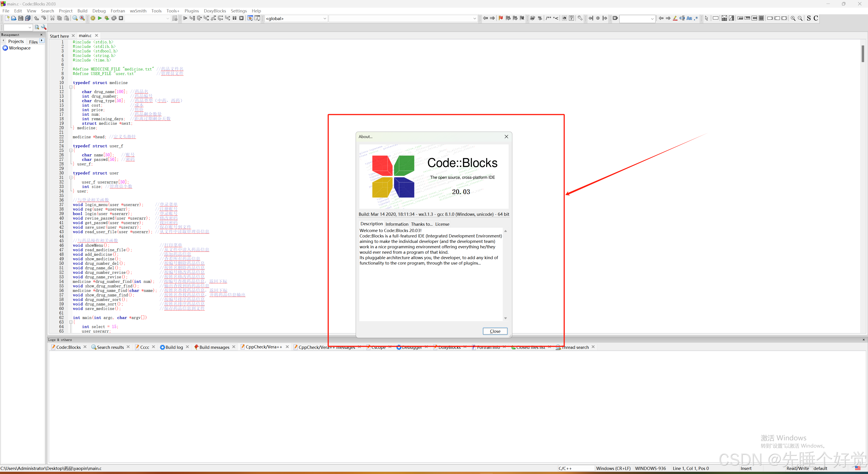Open the Plugins menu
Screen dimensions: 868x474
191,11
